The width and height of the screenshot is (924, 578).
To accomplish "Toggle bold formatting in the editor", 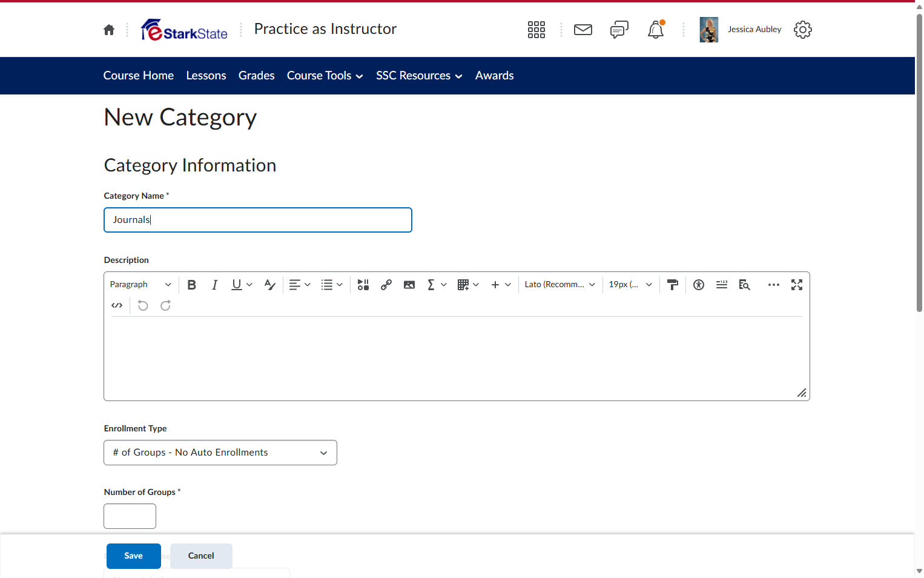I will [x=192, y=285].
